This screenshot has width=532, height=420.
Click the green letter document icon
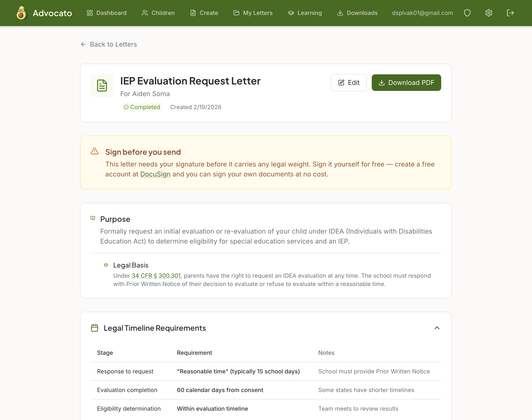coord(102,86)
